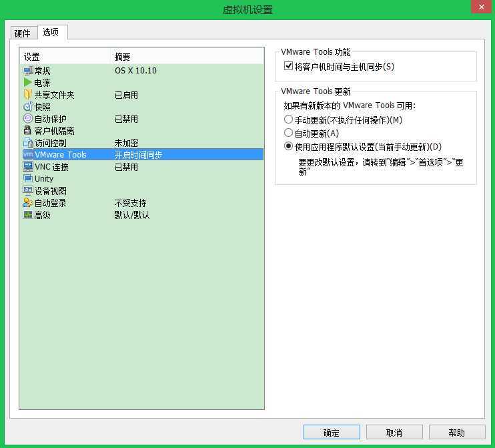This screenshot has width=495, height=448.
Task: Select the VMware Tools row label
Action: click(61, 155)
